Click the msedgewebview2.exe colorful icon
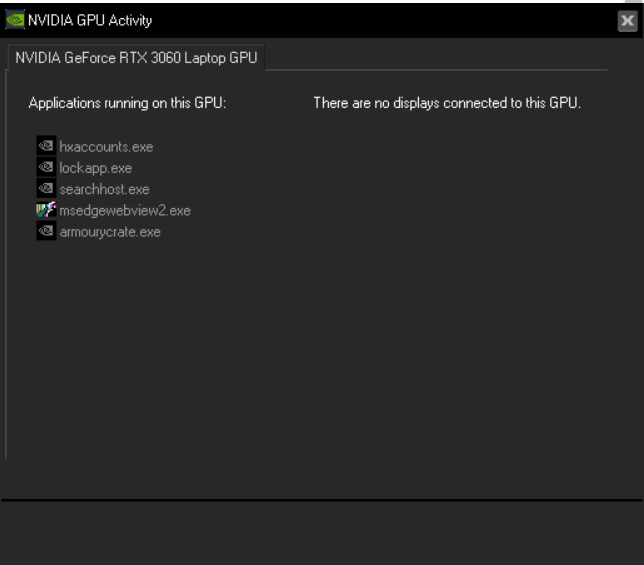 (45, 210)
